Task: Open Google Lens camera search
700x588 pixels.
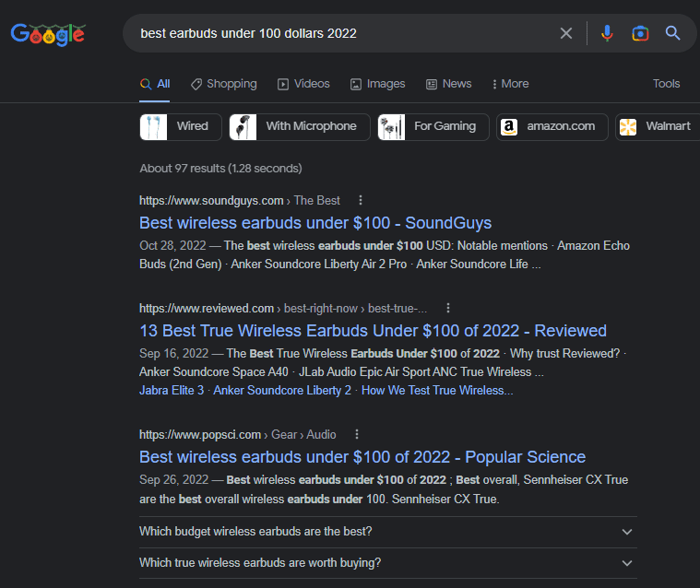Action: click(640, 33)
